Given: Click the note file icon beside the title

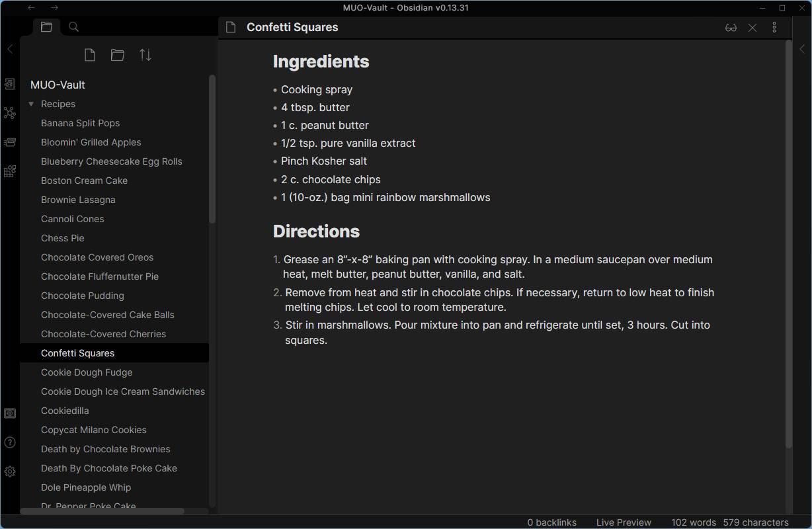Looking at the screenshot, I should [231, 27].
